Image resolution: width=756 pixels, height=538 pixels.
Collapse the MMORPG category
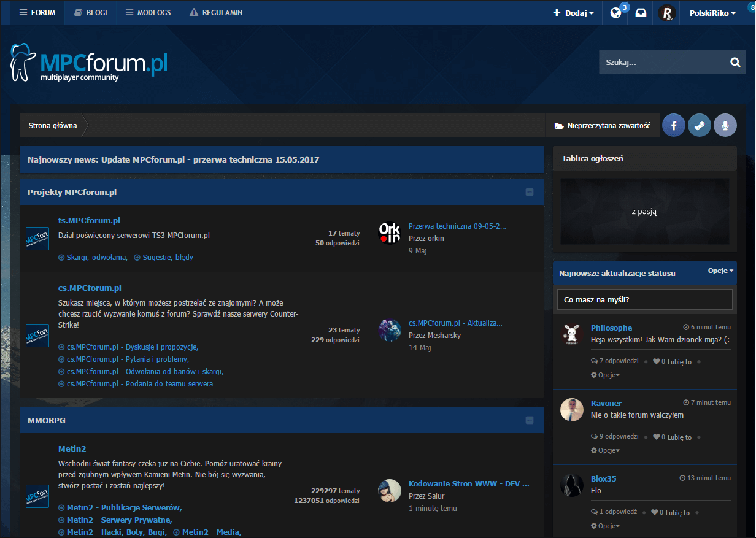point(530,420)
